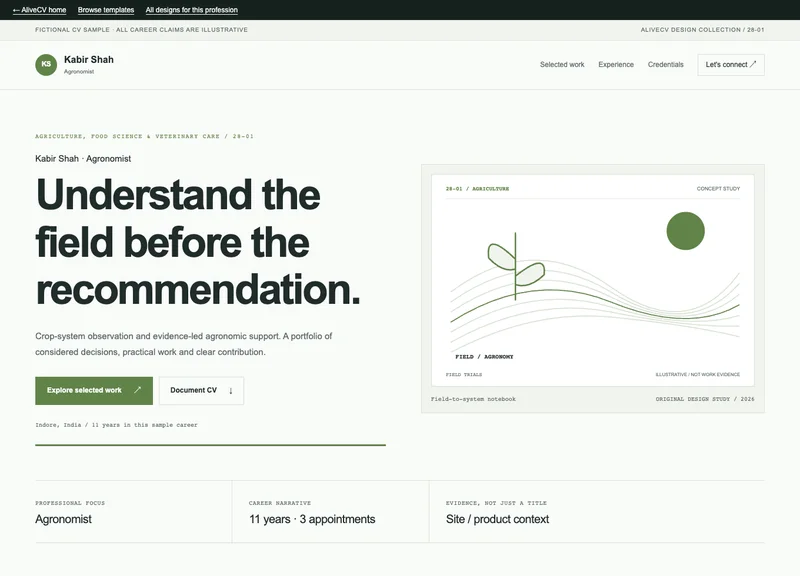Click the seedling leaf drawing
Image resolution: width=800 pixels, height=576 pixels.
click(515, 265)
